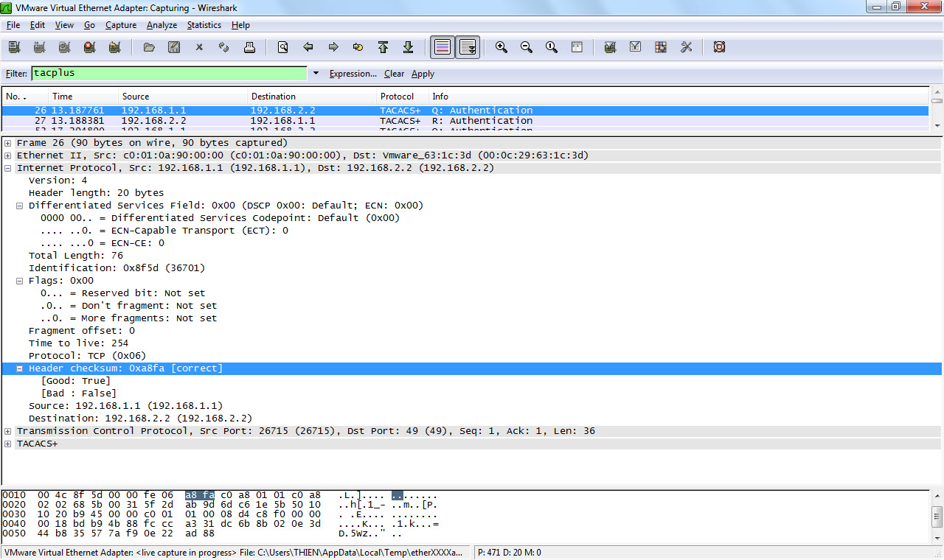This screenshot has width=944, height=560.
Task: Toggle packet colorize button in toolbar
Action: (x=442, y=47)
